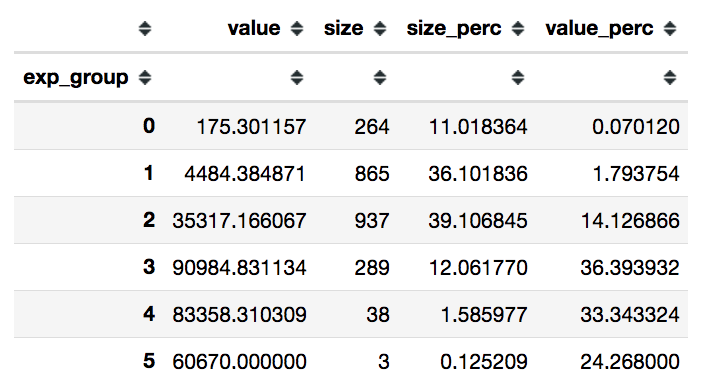Click the value column header
The height and width of the screenshot is (390, 704).
point(254,29)
